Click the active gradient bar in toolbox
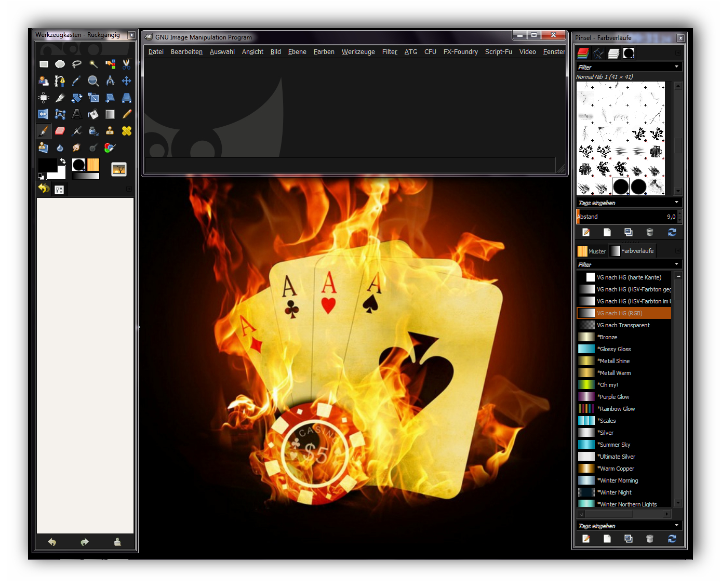Image resolution: width=721 pixels, height=588 pixels. point(86,176)
